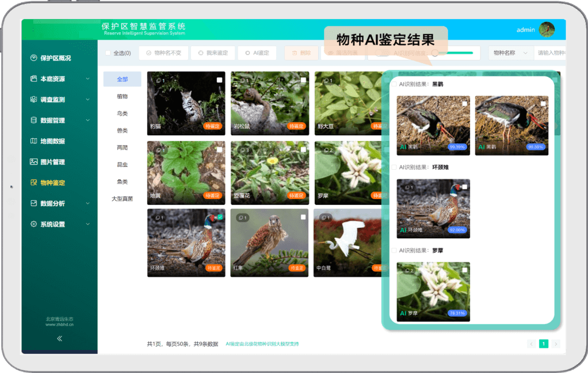Click the 地图数据 map icon
The height and width of the screenshot is (373, 588).
click(34, 141)
